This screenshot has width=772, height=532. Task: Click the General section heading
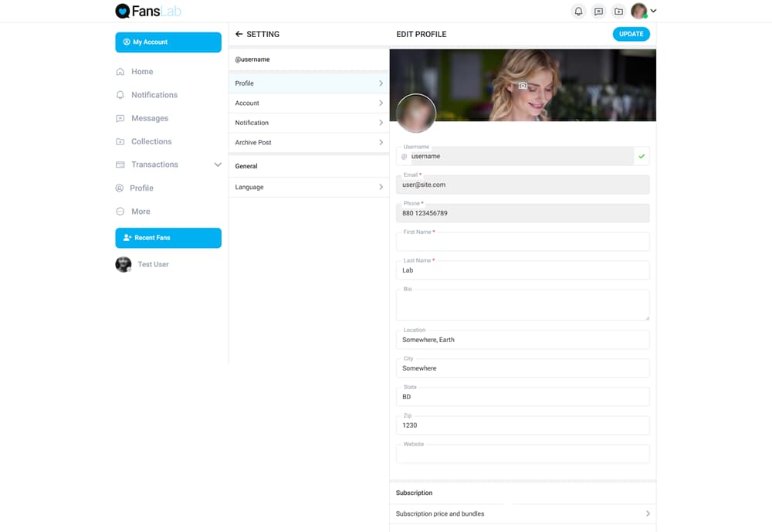tap(246, 167)
